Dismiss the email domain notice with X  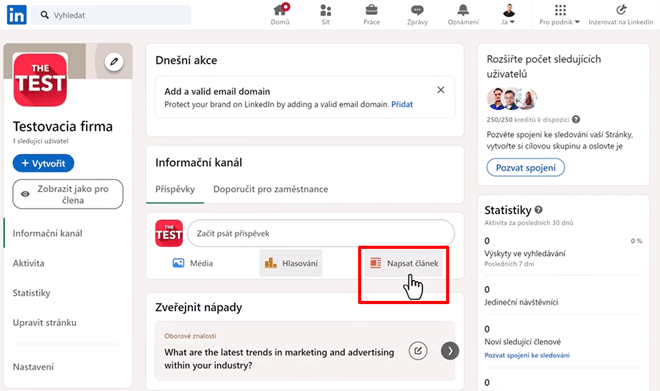click(441, 90)
